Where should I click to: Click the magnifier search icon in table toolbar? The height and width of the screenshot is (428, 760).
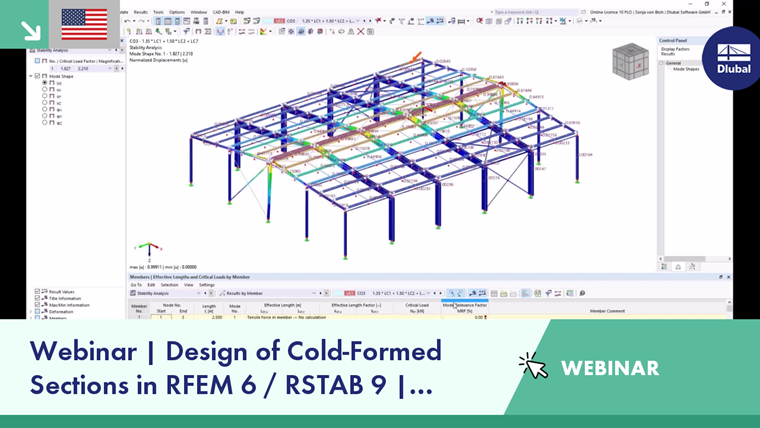click(x=582, y=293)
